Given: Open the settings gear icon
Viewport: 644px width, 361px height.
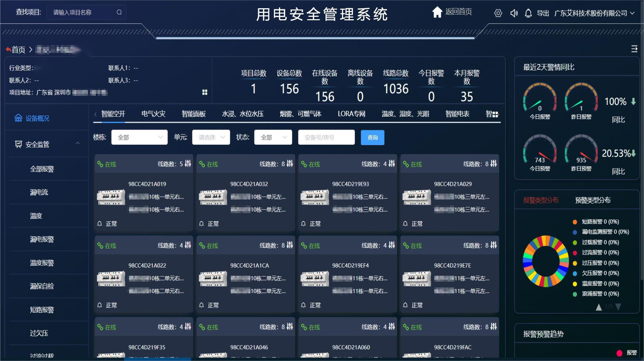Looking at the screenshot, I should click(x=498, y=13).
